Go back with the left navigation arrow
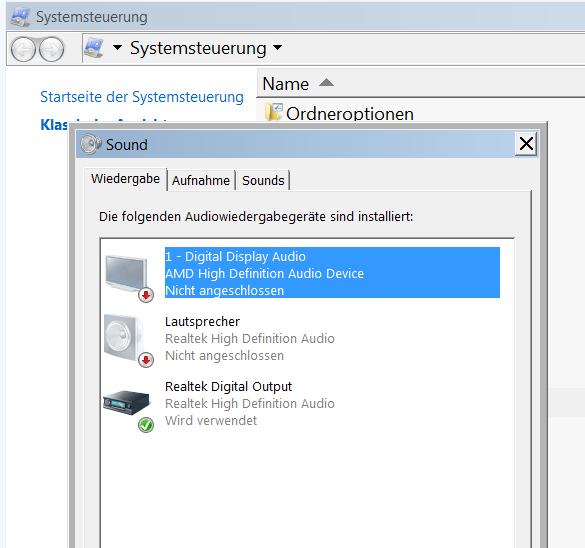 pyautogui.click(x=23, y=49)
